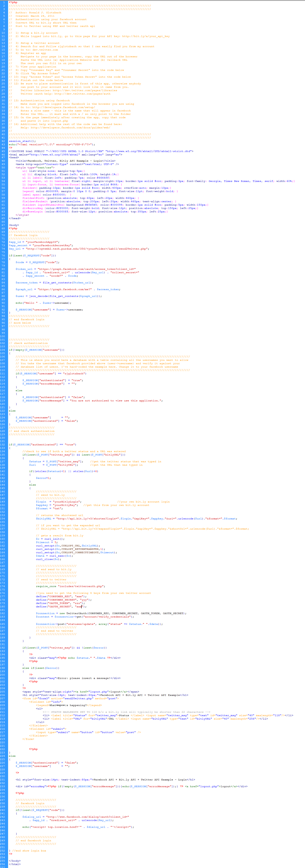
Task: Click the '<input type="submit" name="button"' line
Action: coord(88,732)
